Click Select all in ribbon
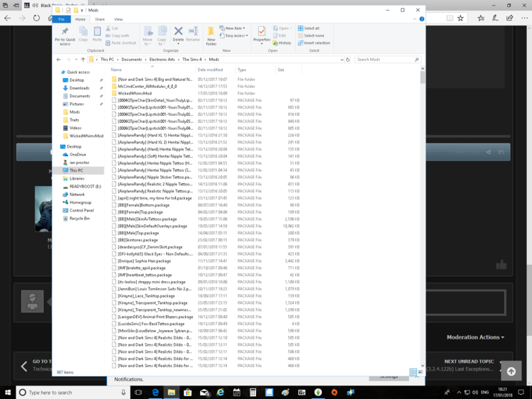The width and height of the screenshot is (532, 399). [x=309, y=28]
